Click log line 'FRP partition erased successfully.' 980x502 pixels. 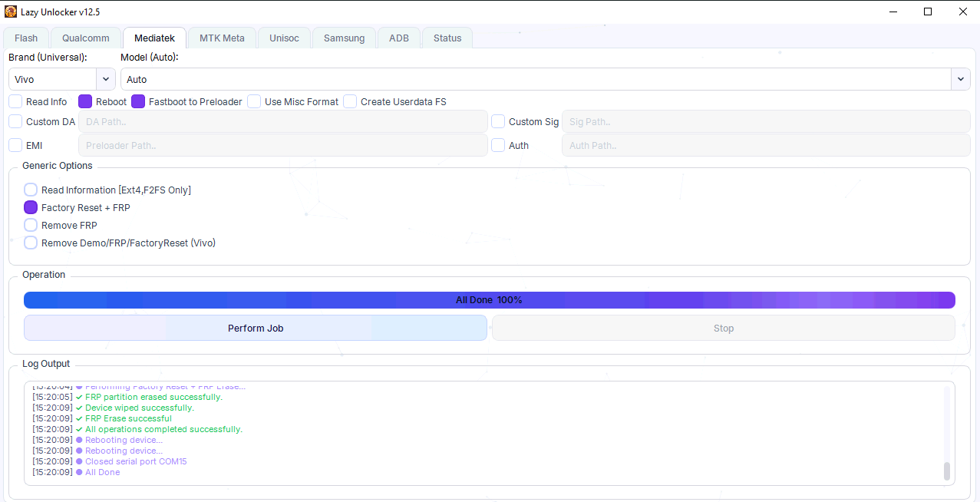(153, 397)
